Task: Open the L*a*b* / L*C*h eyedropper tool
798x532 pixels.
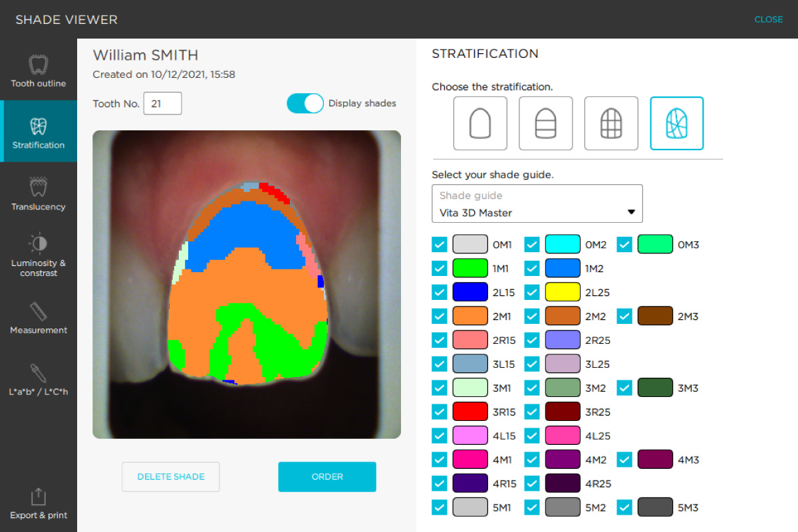Action: coord(39,380)
